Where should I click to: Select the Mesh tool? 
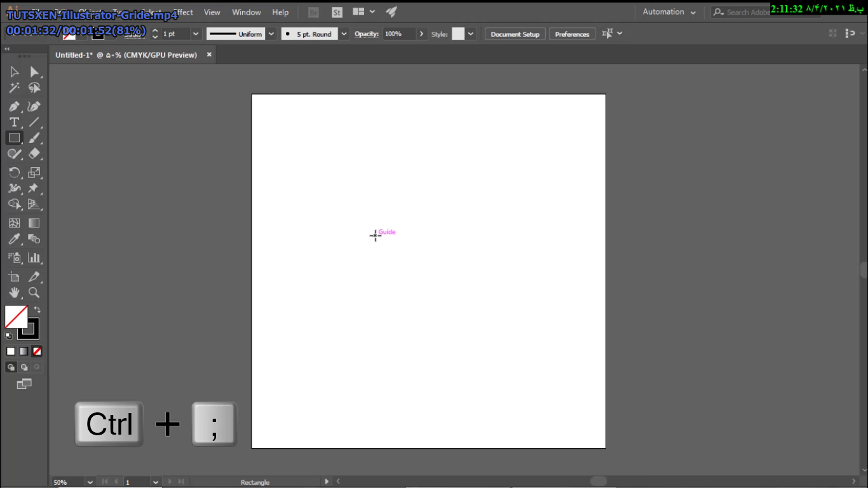(x=14, y=223)
